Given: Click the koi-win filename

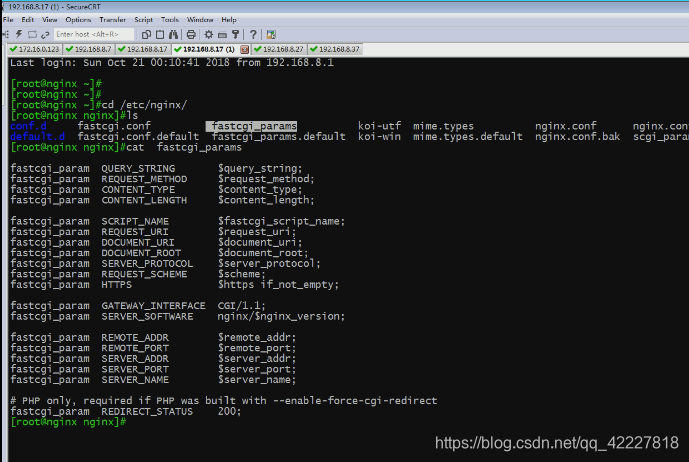Looking at the screenshot, I should coord(379,137).
